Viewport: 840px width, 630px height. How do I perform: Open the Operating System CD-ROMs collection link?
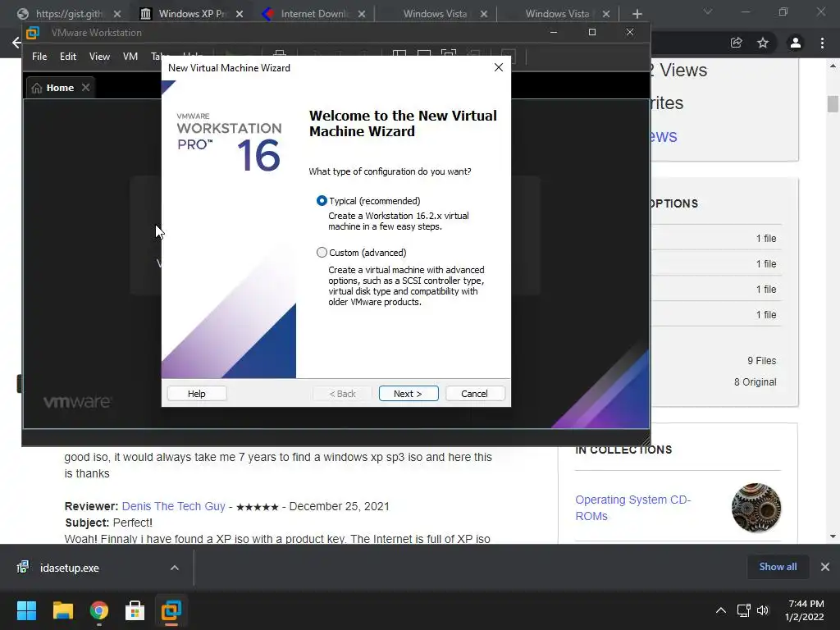633,507
